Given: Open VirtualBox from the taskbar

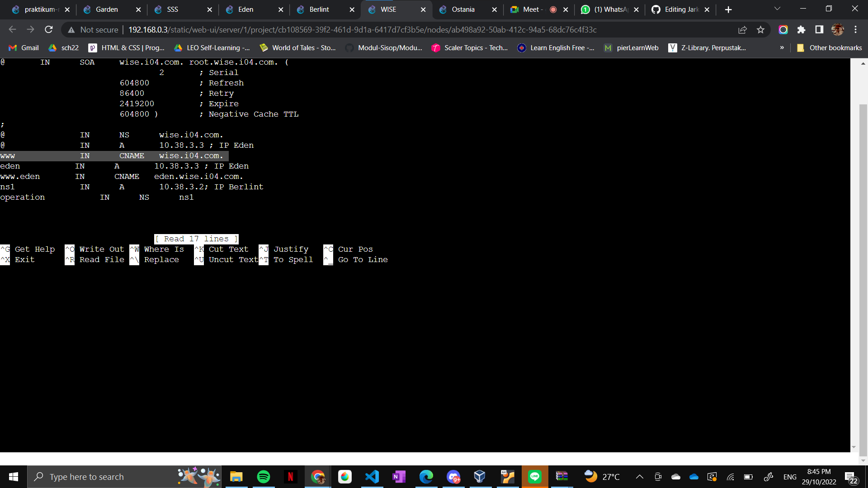Looking at the screenshot, I should click(x=480, y=476).
